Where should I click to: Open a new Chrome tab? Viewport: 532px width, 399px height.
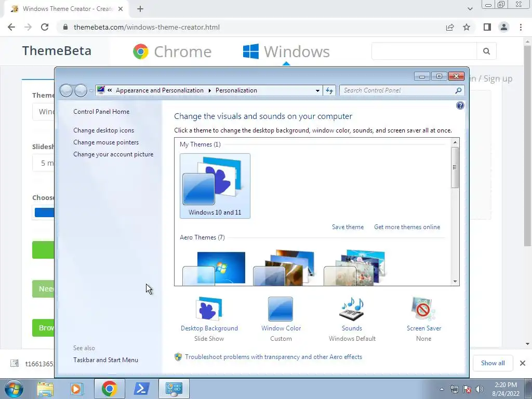point(140,9)
